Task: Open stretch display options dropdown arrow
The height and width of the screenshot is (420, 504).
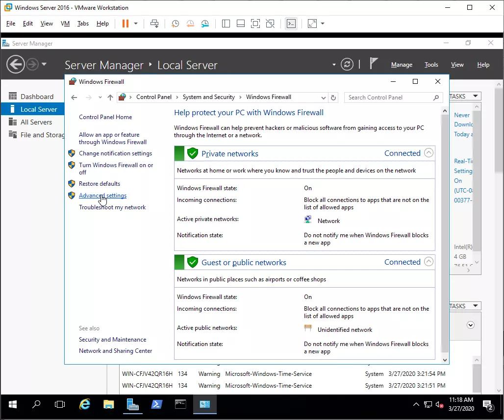Action: click(323, 24)
